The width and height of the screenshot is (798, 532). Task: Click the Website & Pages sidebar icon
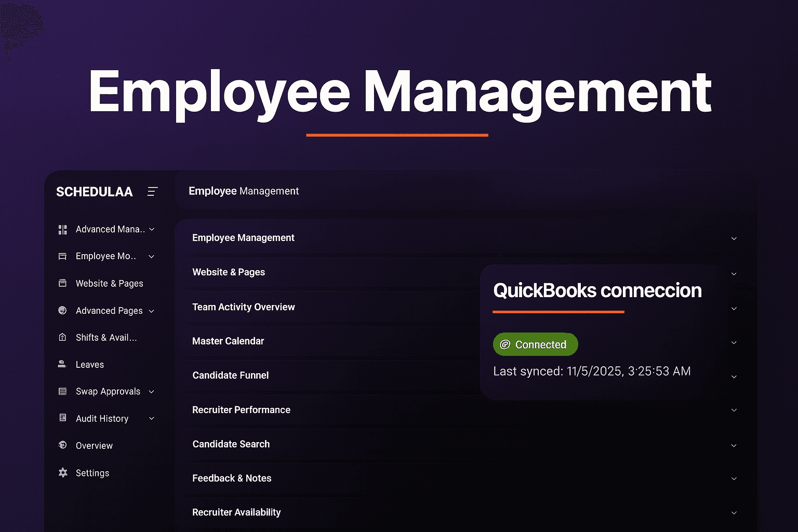(63, 283)
